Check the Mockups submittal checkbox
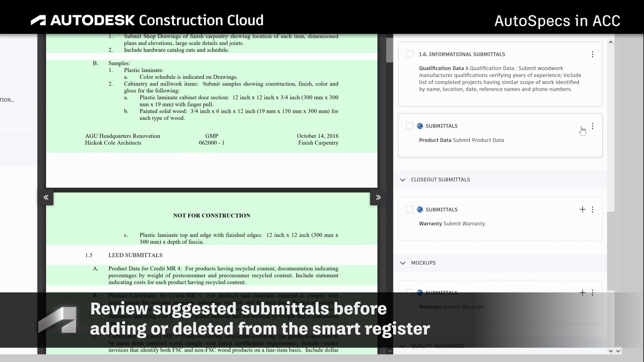Screen dimensions: 644x362 point(409,293)
